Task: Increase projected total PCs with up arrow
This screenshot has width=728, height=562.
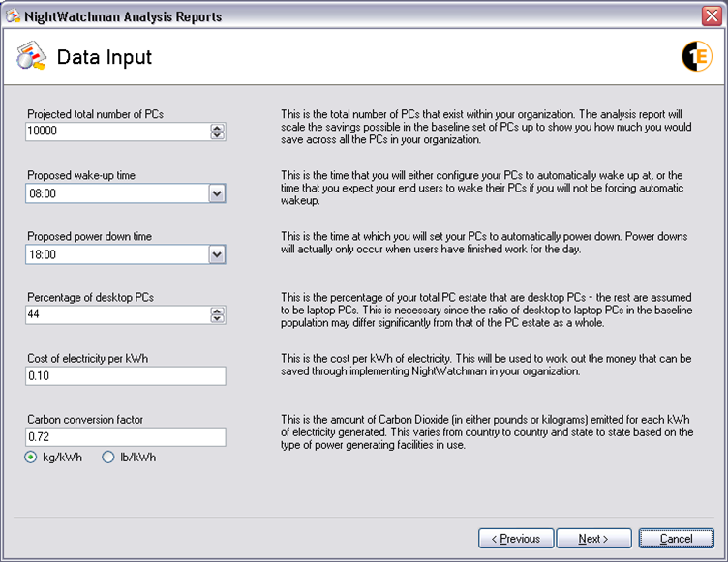Action: (x=217, y=128)
